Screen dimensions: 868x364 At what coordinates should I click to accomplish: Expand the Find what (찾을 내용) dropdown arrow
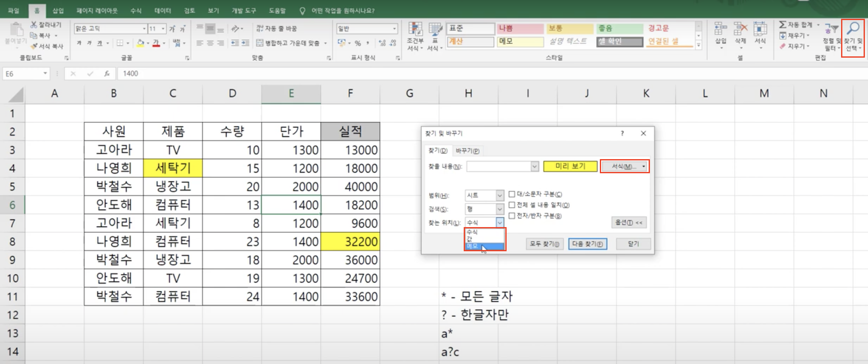click(534, 166)
